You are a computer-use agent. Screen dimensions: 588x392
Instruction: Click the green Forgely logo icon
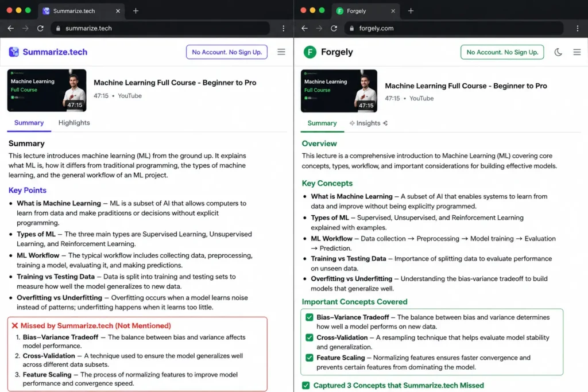click(x=310, y=52)
